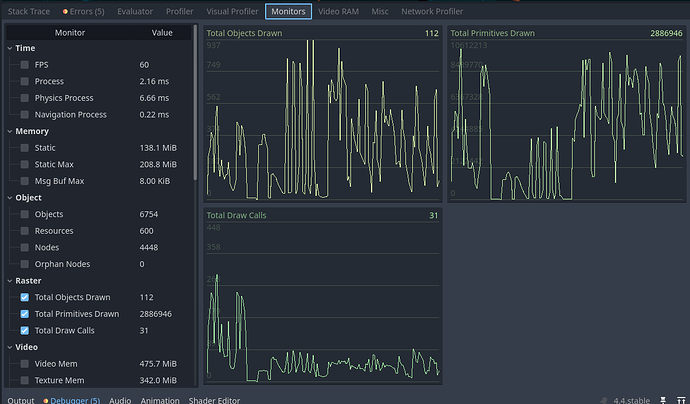This screenshot has width=690, height=404.
Task: Open the Shader Editor bottom panel
Action: pos(217,399)
